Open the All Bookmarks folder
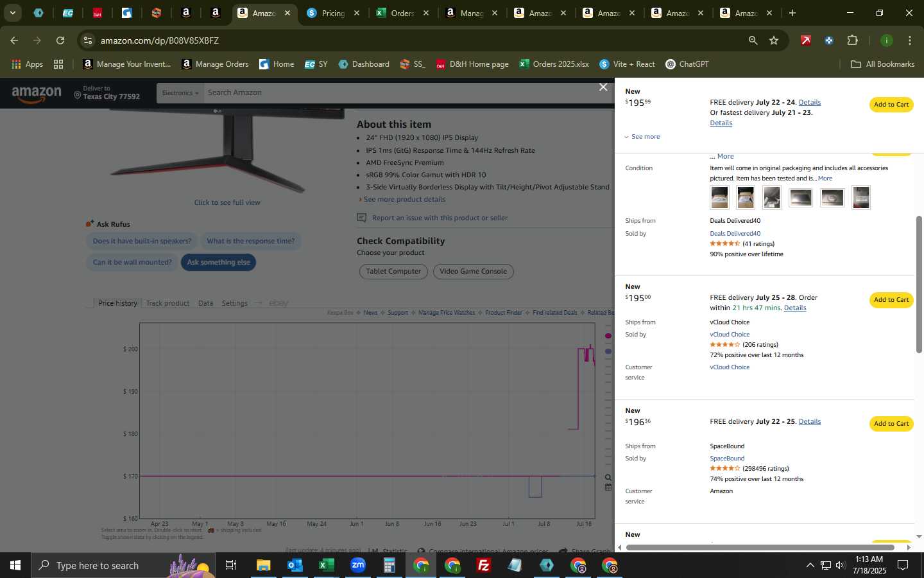This screenshot has width=924, height=578. (x=882, y=64)
